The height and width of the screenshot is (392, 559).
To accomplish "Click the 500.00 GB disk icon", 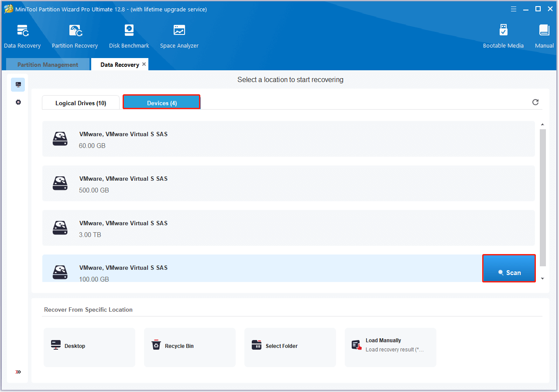I will click(x=60, y=183).
